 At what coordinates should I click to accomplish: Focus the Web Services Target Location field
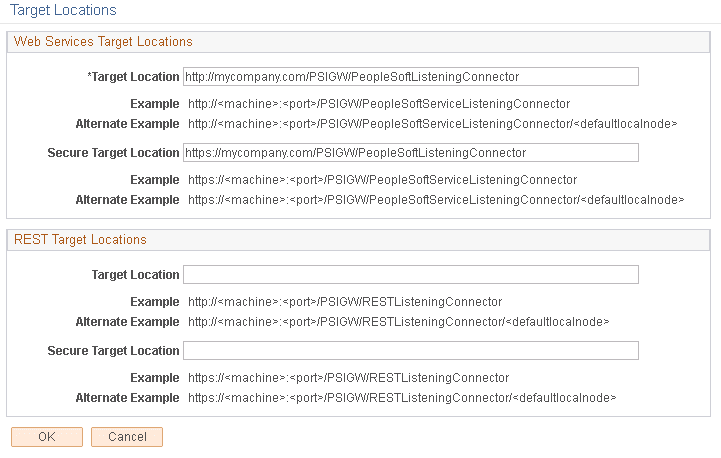(411, 76)
